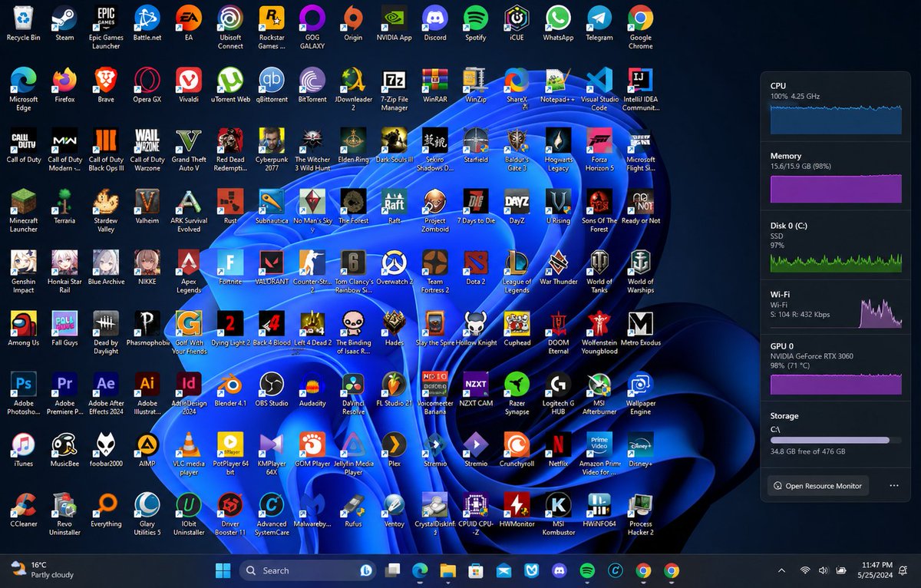Select the Grand Theft Auto V icon
Screen dimensions: 921x588
coord(189,150)
